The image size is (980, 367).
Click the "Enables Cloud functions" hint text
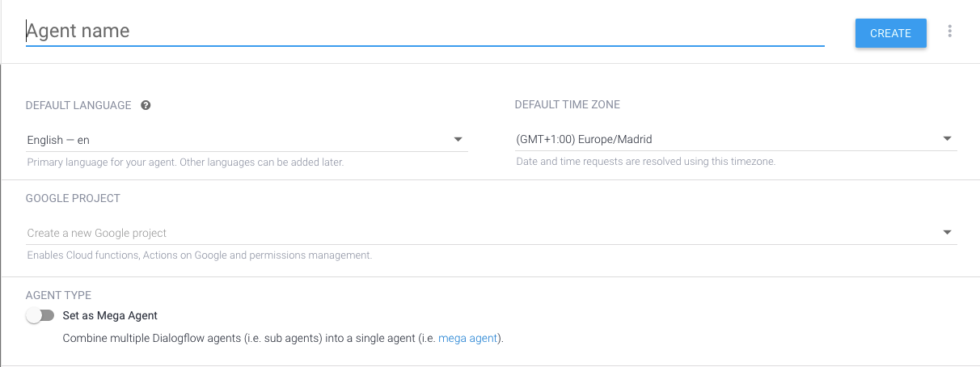click(x=200, y=255)
